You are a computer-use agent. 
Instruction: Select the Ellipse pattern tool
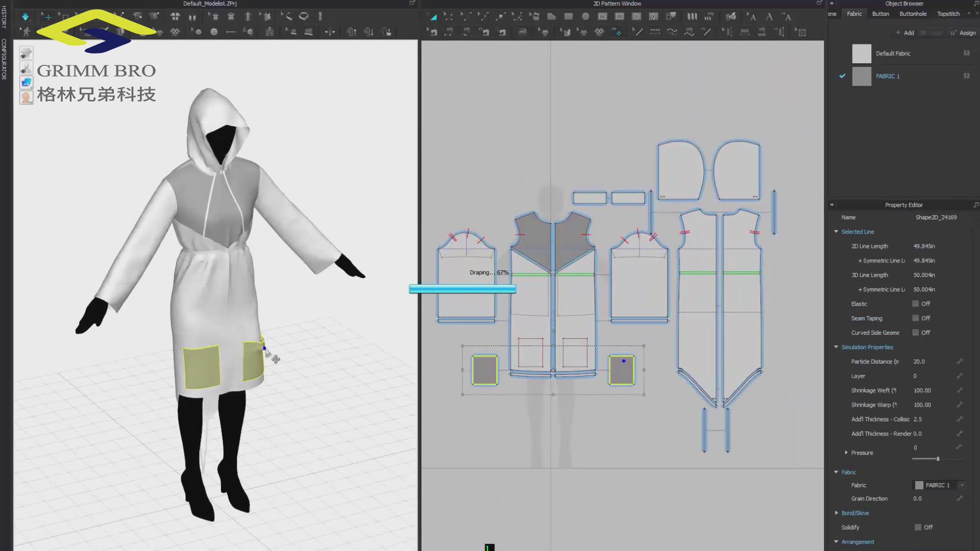click(585, 16)
